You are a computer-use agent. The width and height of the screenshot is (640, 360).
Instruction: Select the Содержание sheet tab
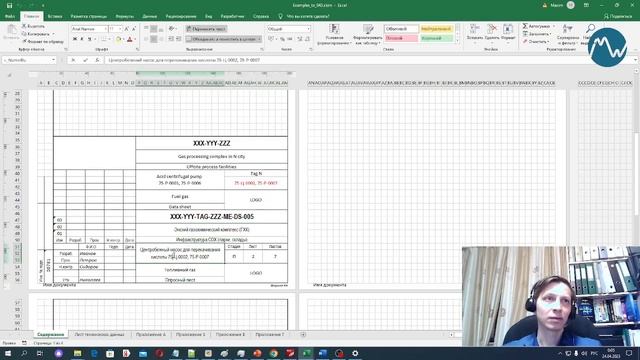point(51,334)
